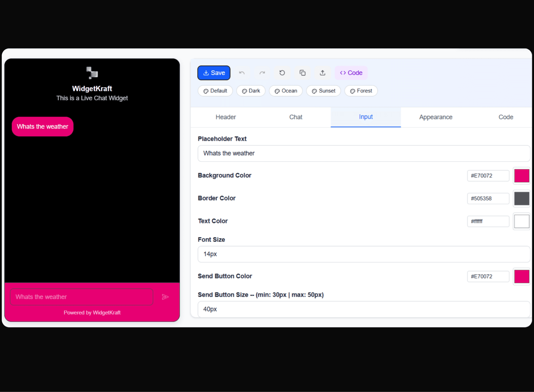This screenshot has width=534, height=392.
Task: Click the Text Color hex value field
Action: (x=488, y=221)
